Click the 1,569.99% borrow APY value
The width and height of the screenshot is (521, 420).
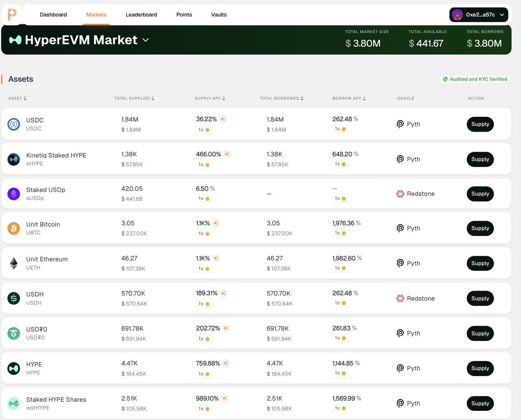pyautogui.click(x=347, y=398)
